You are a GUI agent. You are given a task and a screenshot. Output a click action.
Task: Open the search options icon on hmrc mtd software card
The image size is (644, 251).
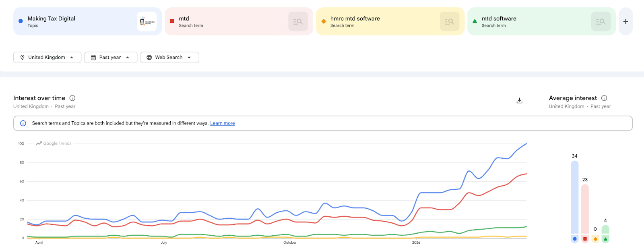click(x=450, y=21)
